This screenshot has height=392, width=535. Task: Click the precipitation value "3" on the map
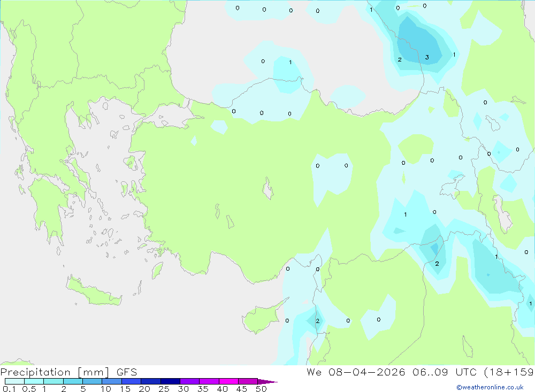[x=427, y=57]
